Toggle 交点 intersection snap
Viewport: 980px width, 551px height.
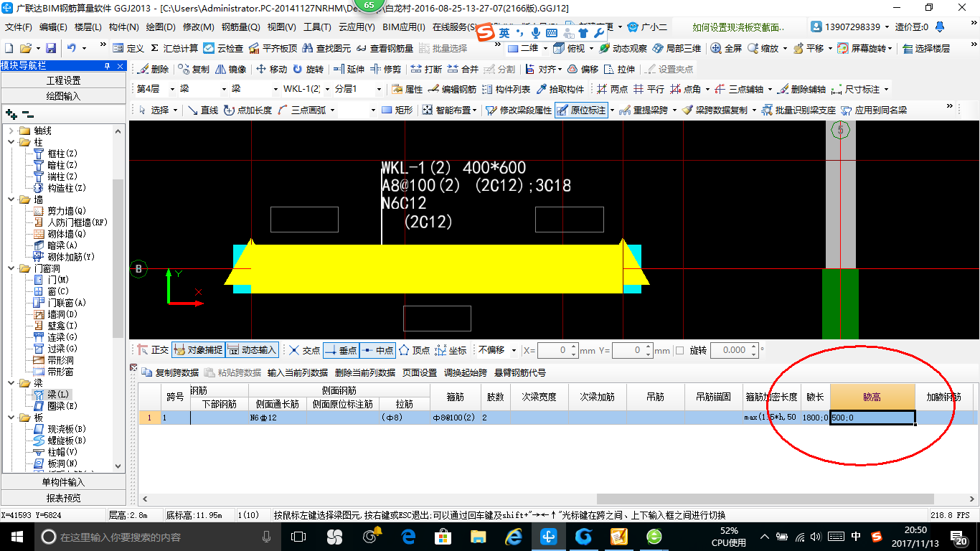point(304,350)
